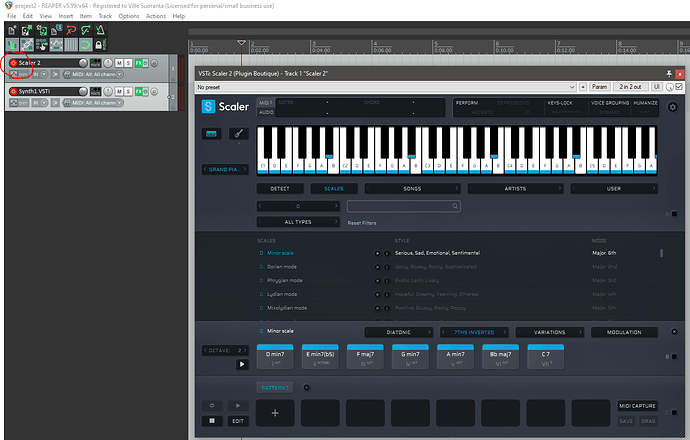Open FX chain for Scaler 2 track
The height and width of the screenshot is (440, 690).
click(x=139, y=63)
